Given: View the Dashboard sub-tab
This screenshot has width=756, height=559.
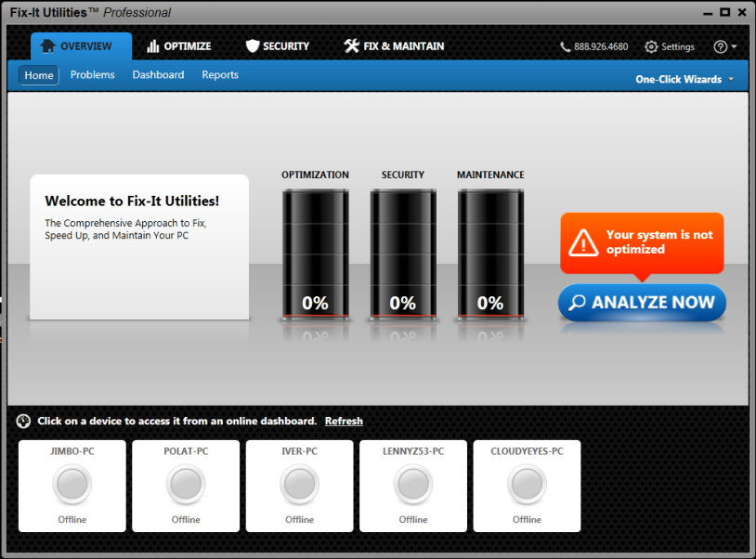Looking at the screenshot, I should 158,74.
